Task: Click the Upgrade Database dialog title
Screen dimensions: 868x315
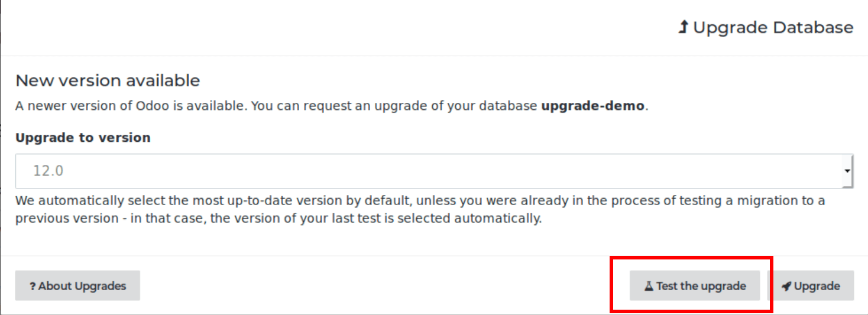Action: 773,27
